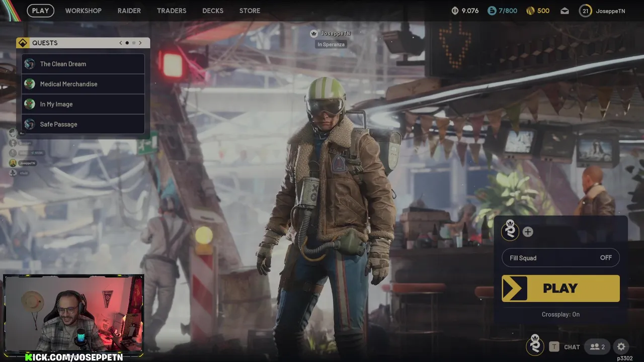Add a squad member with plus icon
This screenshot has height=362, width=644.
coord(527,232)
